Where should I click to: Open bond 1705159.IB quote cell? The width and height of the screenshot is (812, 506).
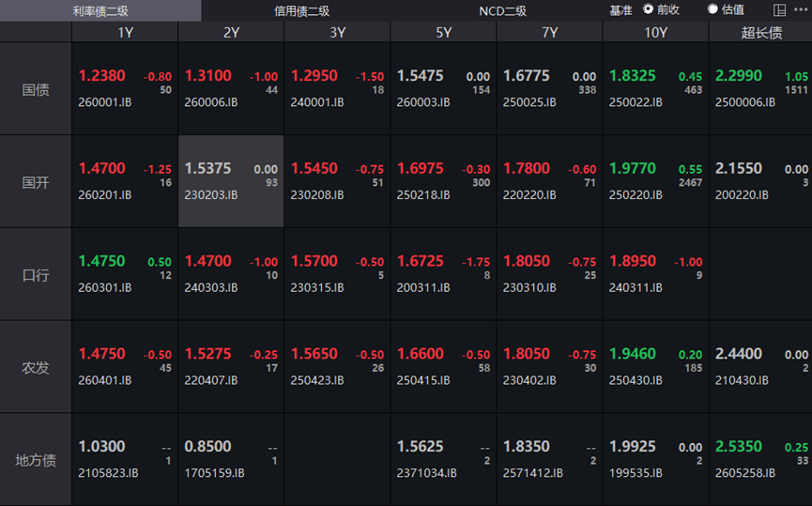point(231,460)
